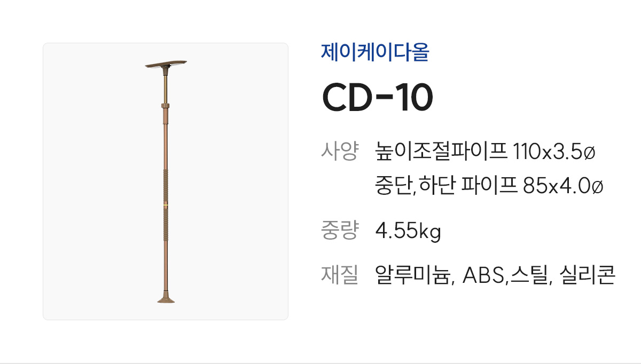Viewport: 641px width, 364px height.
Task: Click the round base foot of the pole
Action: pyautogui.click(x=166, y=298)
